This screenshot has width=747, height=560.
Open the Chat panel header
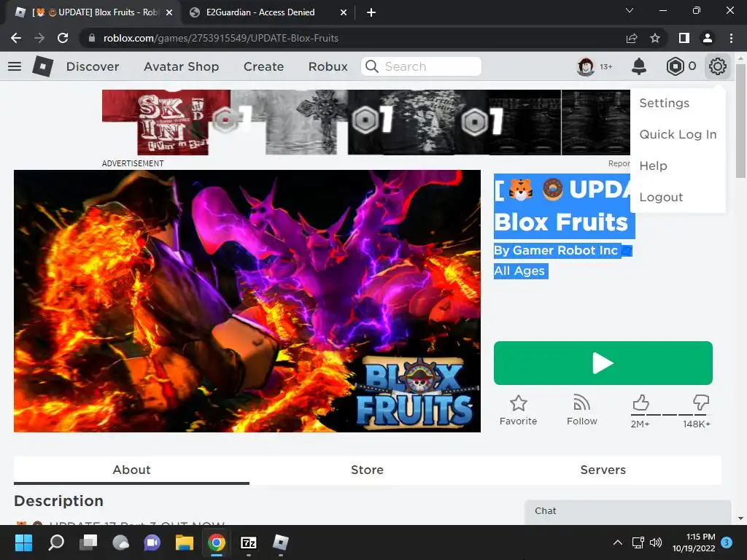pyautogui.click(x=628, y=511)
